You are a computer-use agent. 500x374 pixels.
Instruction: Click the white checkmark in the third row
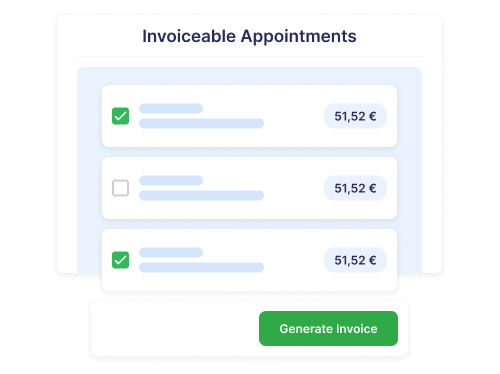(120, 260)
